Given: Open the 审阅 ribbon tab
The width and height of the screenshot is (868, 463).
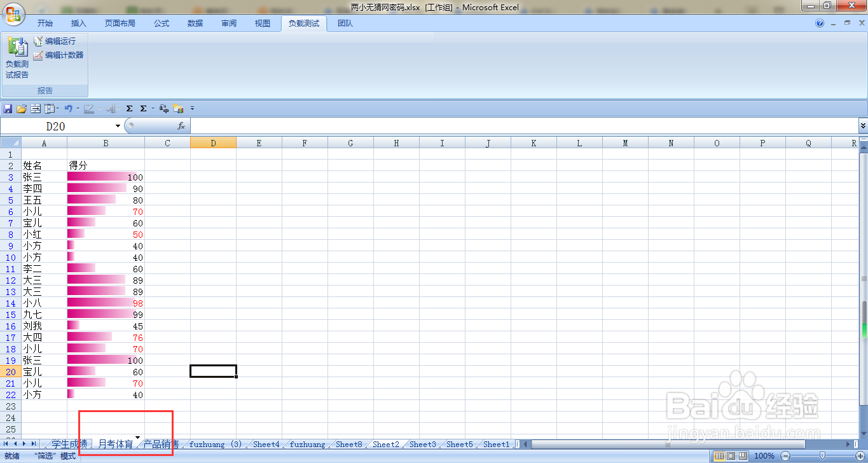Looking at the screenshot, I should [x=229, y=24].
